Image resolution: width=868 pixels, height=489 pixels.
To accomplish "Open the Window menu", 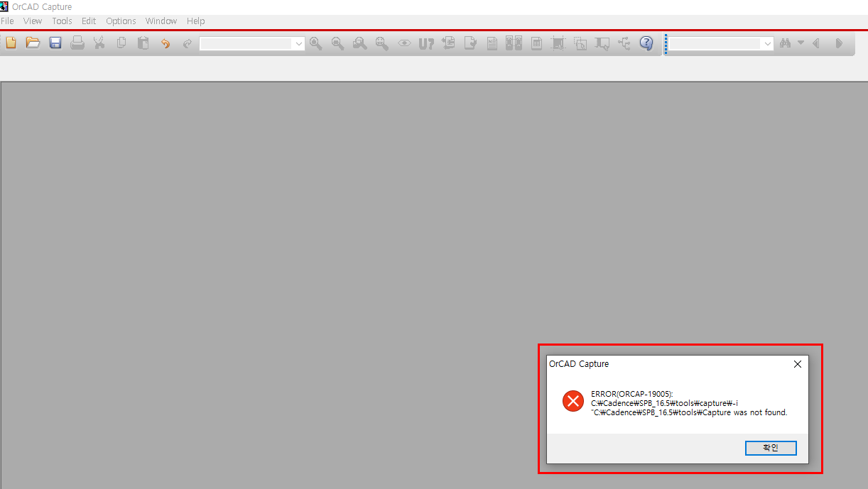I will coord(161,21).
